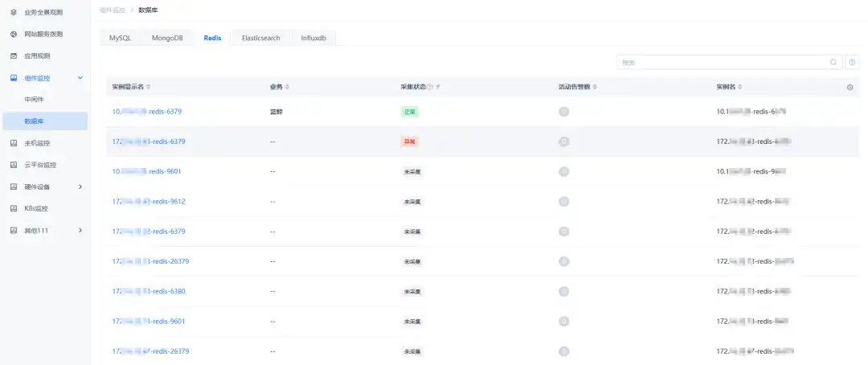Open the redis-26379 instance link
The image size is (868, 365).
(150, 261)
